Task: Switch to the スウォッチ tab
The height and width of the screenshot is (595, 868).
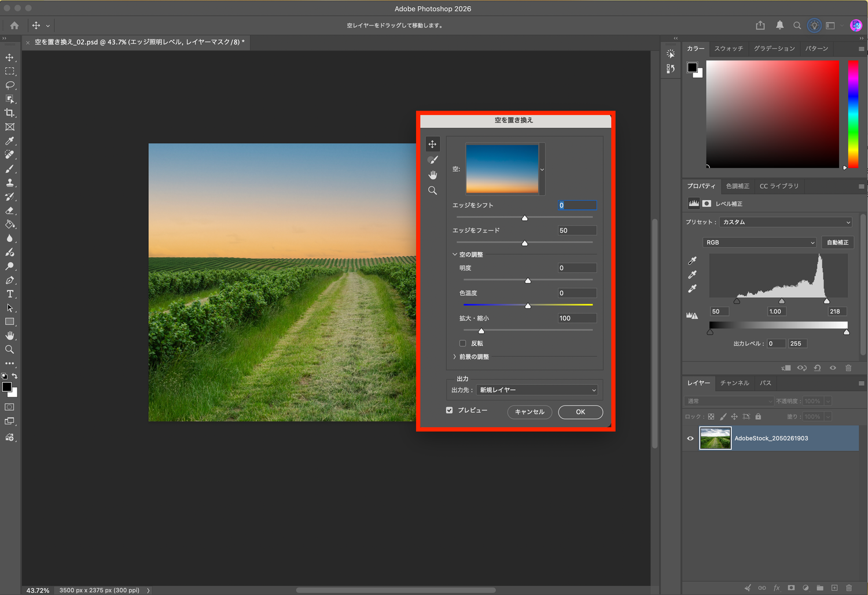Action: tap(729, 49)
